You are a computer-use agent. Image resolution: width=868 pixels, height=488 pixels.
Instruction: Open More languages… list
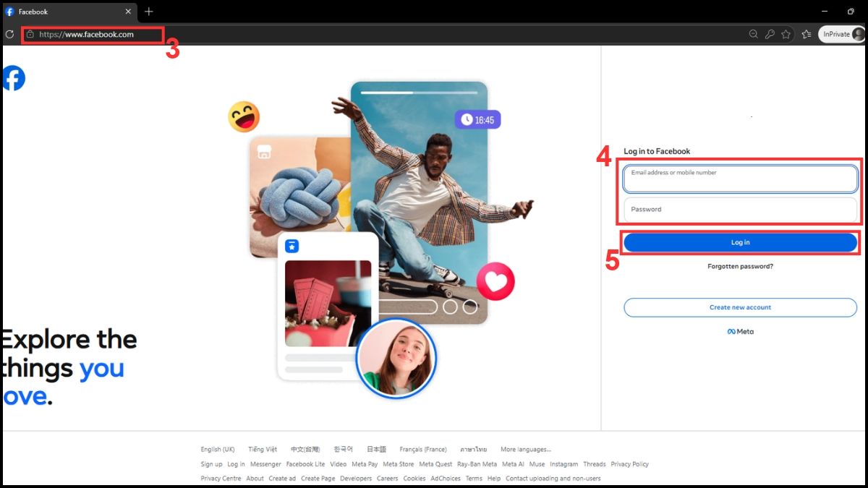pos(526,450)
